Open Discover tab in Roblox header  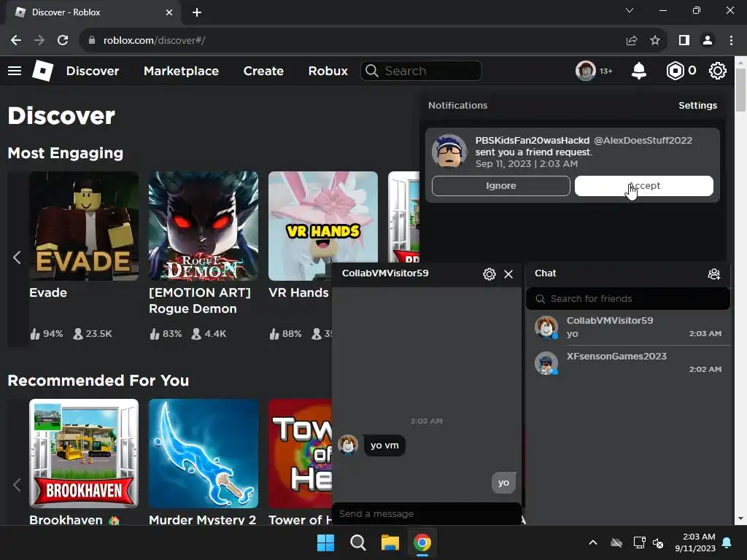93,71
